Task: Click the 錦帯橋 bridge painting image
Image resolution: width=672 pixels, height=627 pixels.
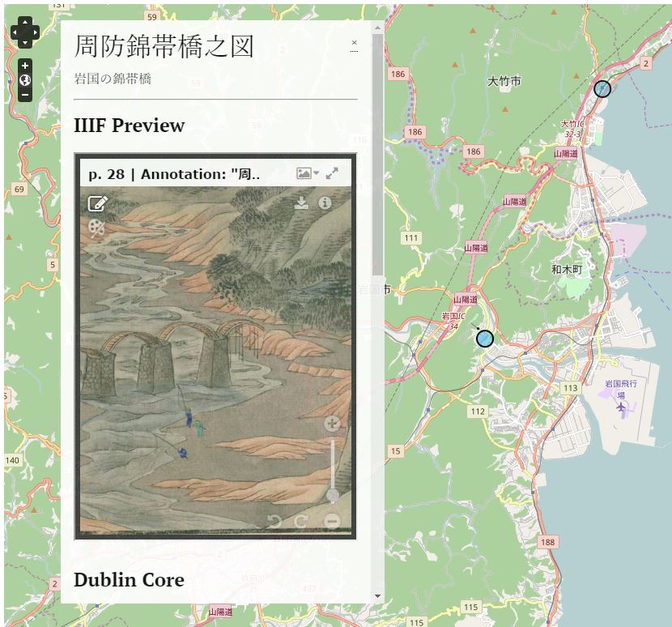Action: (x=215, y=360)
